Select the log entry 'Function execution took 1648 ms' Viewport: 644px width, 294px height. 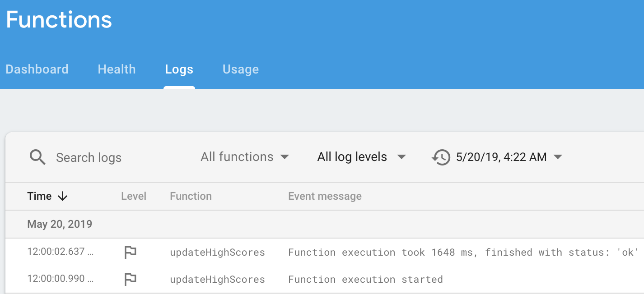point(325,252)
